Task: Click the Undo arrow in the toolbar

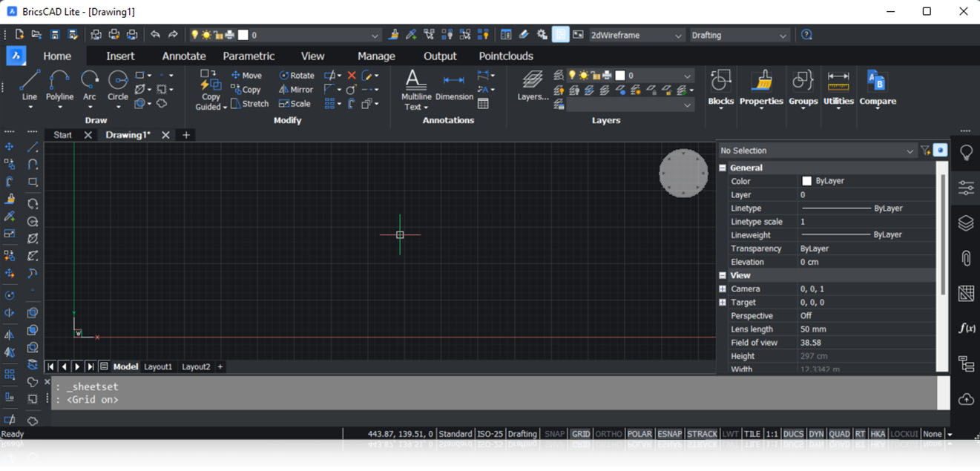Action: [155, 35]
